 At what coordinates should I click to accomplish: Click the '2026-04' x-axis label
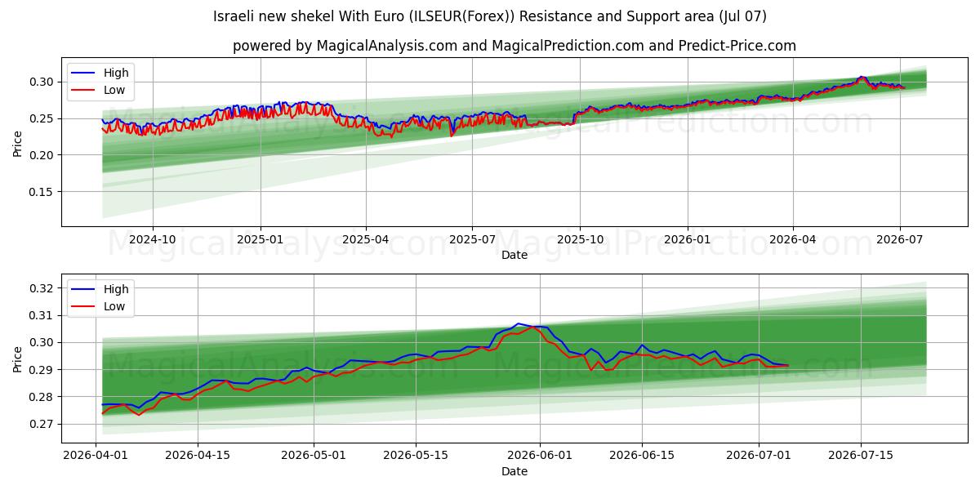(792, 239)
